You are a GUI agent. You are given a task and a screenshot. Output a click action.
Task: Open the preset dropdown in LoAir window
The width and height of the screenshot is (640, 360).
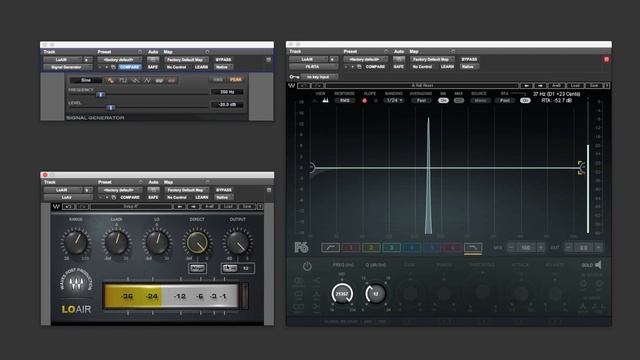pyautogui.click(x=119, y=190)
